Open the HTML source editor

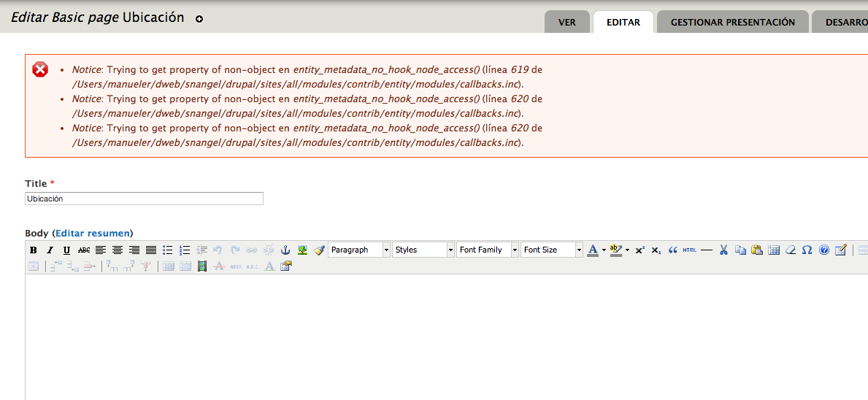(x=690, y=250)
